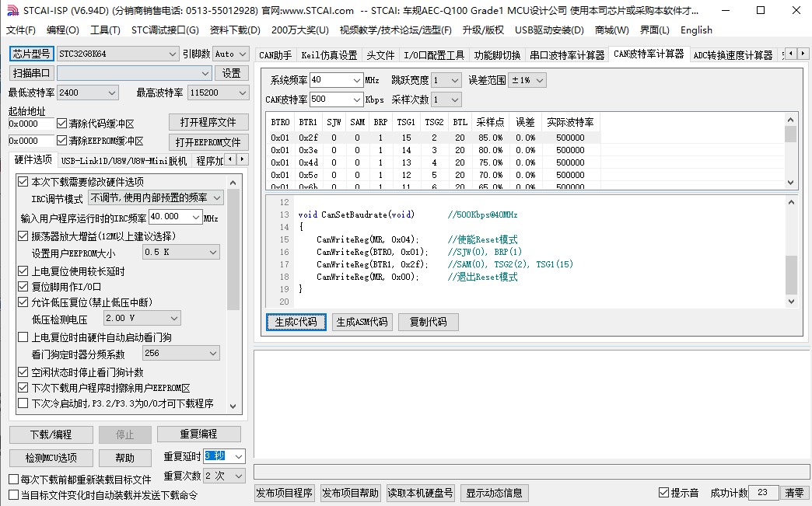Viewport: 812px width, 506px height.
Task: Open the 误差范围 ±1% dropdown
Action: (539, 80)
